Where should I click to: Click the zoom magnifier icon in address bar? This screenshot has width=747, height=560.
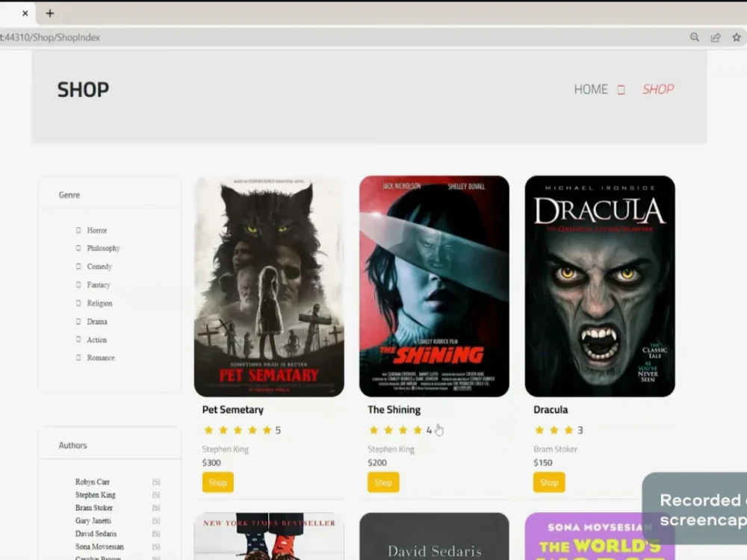coord(695,37)
